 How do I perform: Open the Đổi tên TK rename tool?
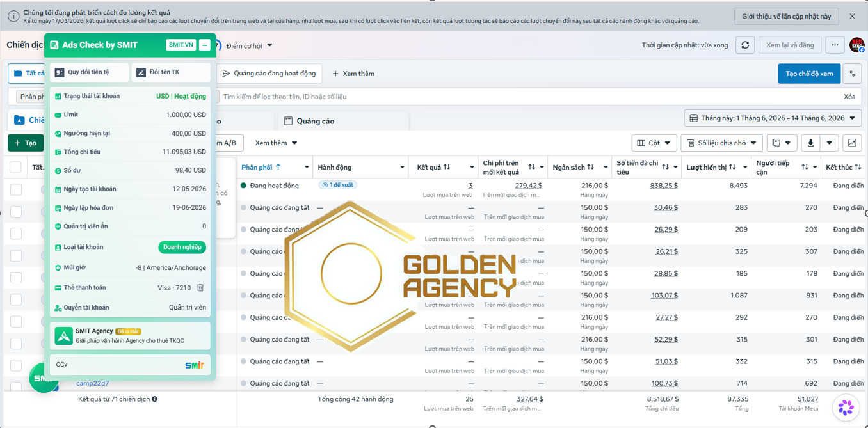pos(171,72)
